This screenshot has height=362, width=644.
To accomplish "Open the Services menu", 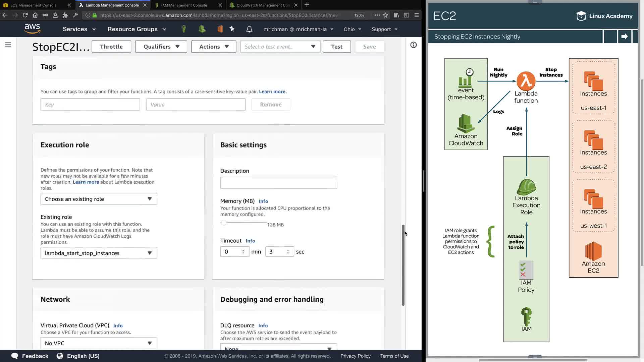I will pyautogui.click(x=79, y=29).
